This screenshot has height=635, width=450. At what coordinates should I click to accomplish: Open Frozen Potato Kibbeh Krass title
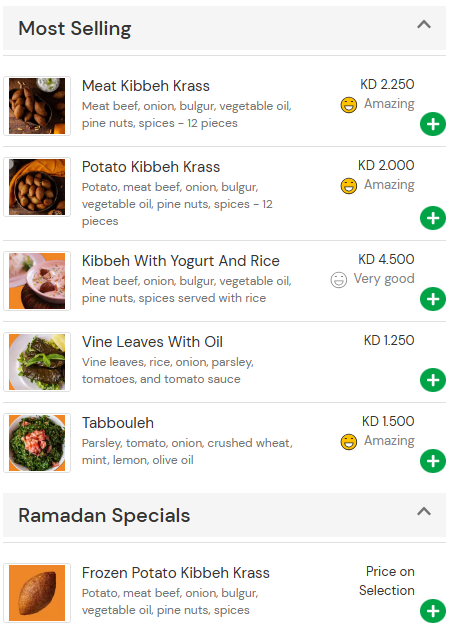176,573
